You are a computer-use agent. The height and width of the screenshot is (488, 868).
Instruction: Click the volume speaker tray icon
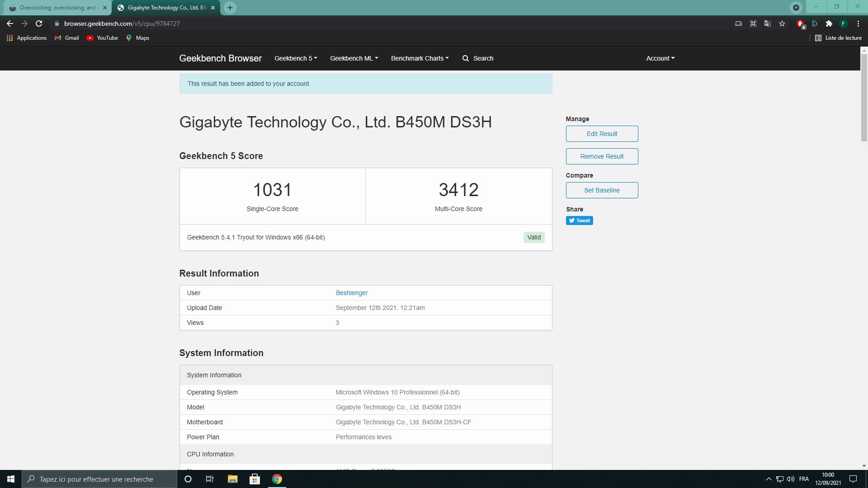pos(791,479)
